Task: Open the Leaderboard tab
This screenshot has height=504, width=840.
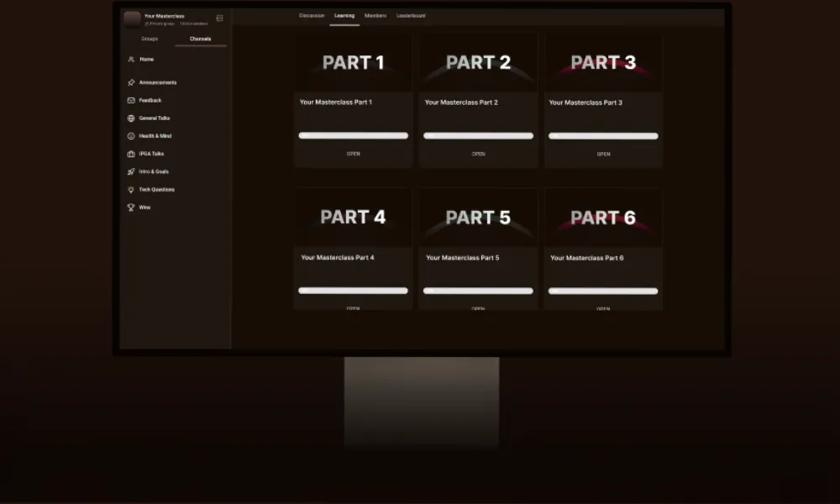Action: pos(411,15)
